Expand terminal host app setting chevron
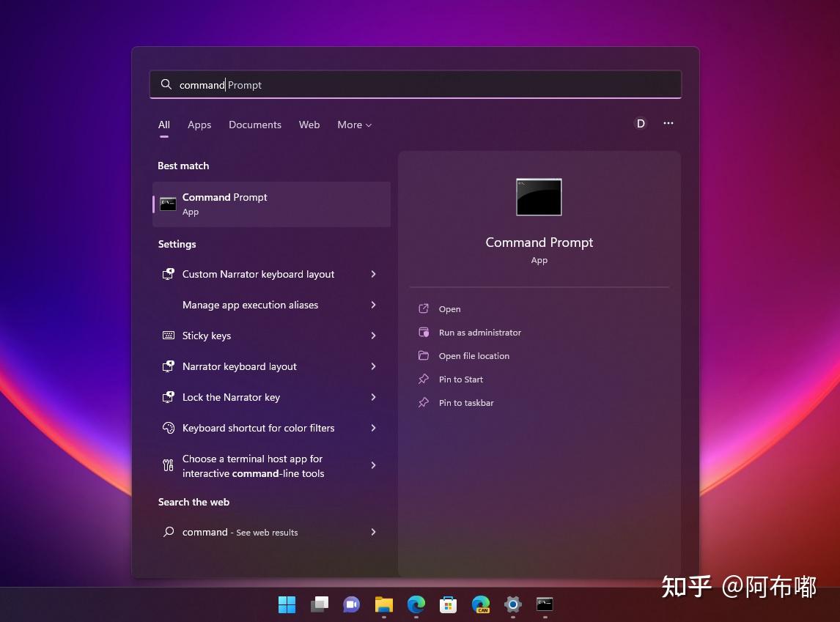This screenshot has width=840, height=622. pos(373,465)
